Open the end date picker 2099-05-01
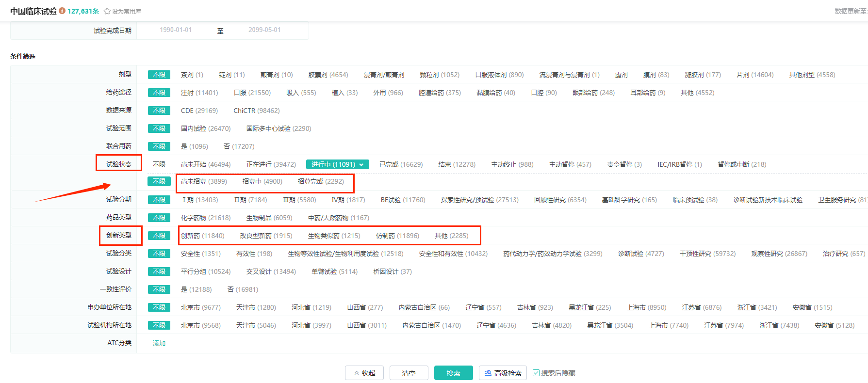Viewport: 868px width, 383px height. point(264,30)
